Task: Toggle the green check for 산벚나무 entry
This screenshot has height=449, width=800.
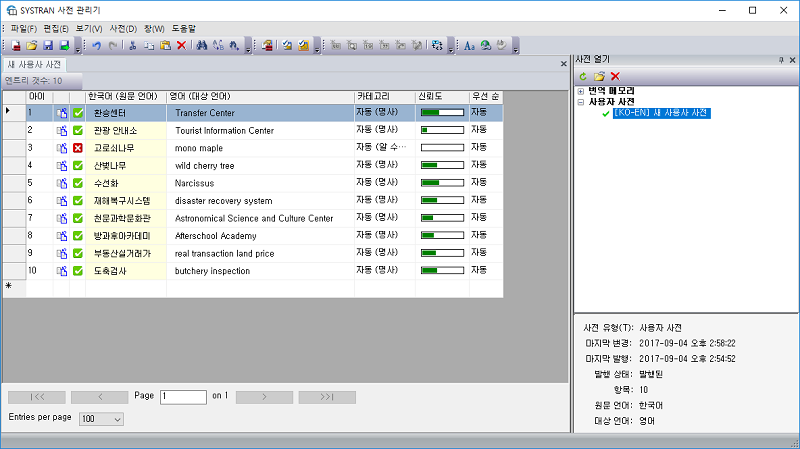Action: [78, 166]
